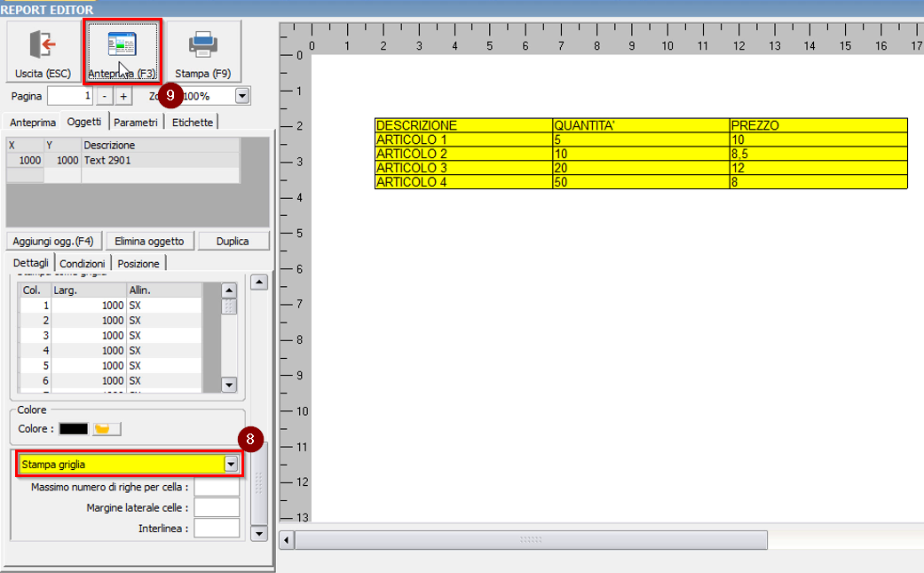Screen dimensions: 924x573
Task: Click the Stampa (F9) printer icon
Action: pyautogui.click(x=202, y=44)
